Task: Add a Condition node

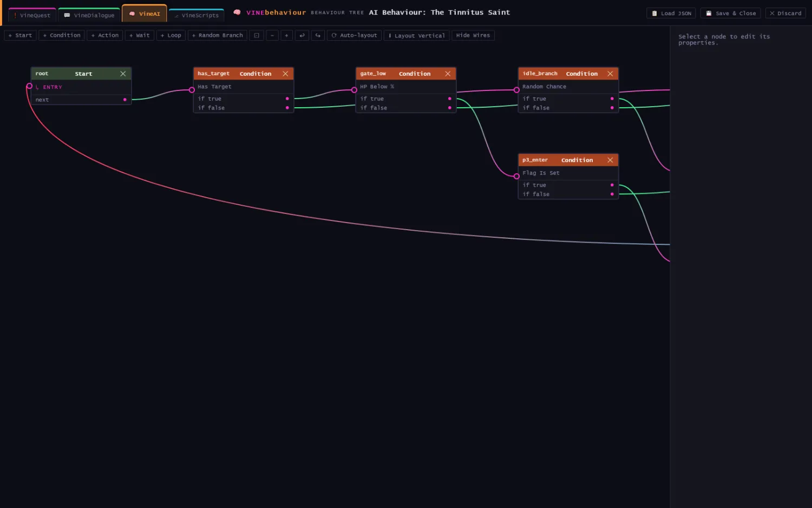Action: tap(62, 35)
